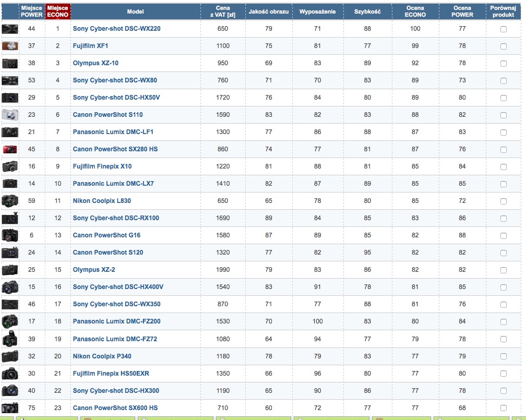This screenshot has width=526, height=420.
Task: Click Canon PowerShot G16 camera thumbnail
Action: click(10, 235)
